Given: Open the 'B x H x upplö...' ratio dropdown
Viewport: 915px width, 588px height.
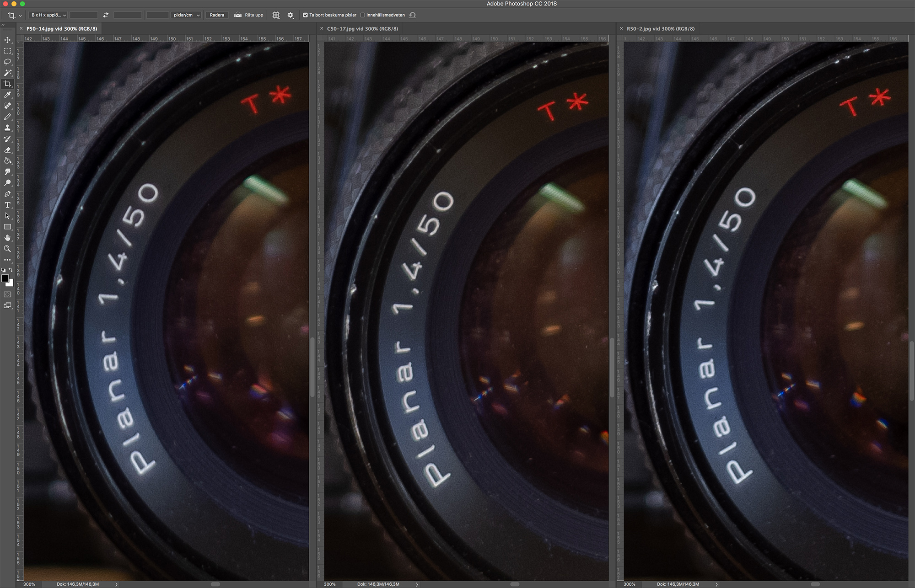Looking at the screenshot, I should [48, 15].
